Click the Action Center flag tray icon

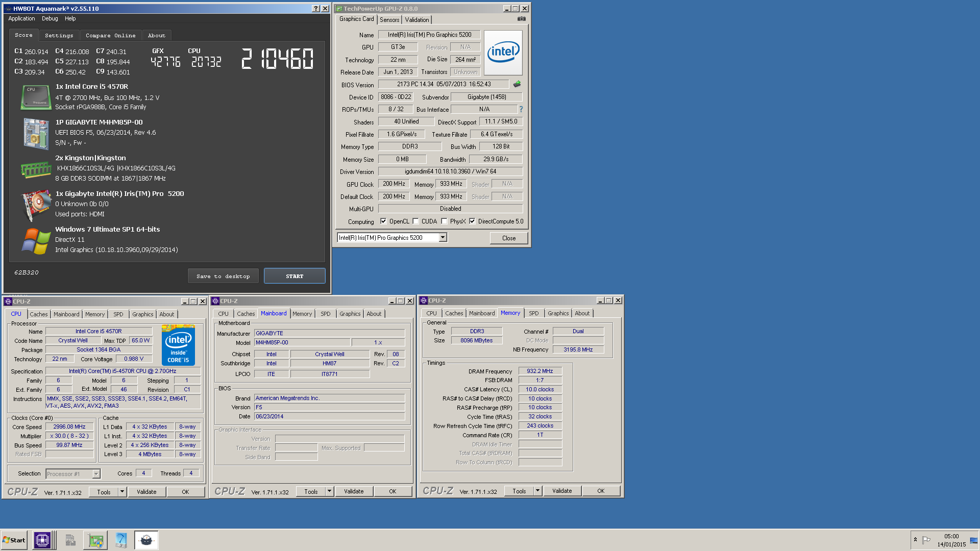[x=926, y=540]
